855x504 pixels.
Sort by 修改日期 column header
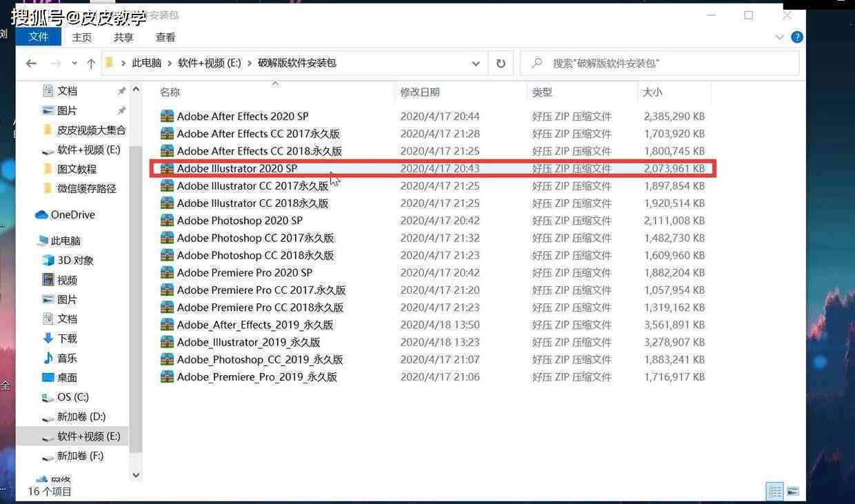(420, 92)
